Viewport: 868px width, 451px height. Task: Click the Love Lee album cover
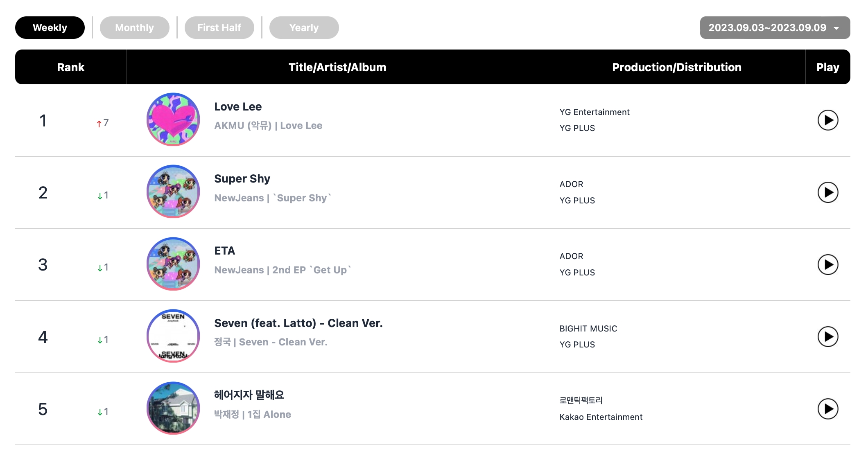tap(173, 120)
